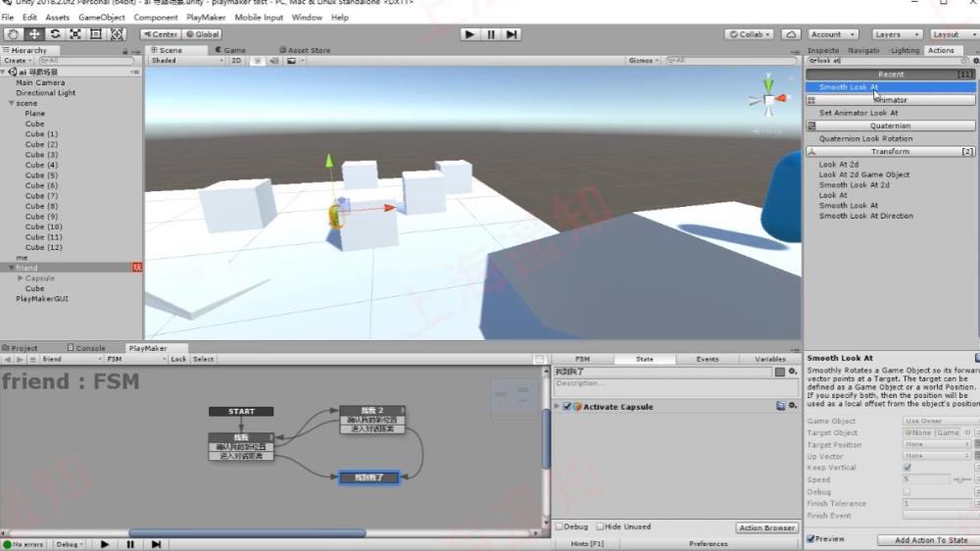
Task: Open scene effects image icon
Action: click(x=291, y=61)
